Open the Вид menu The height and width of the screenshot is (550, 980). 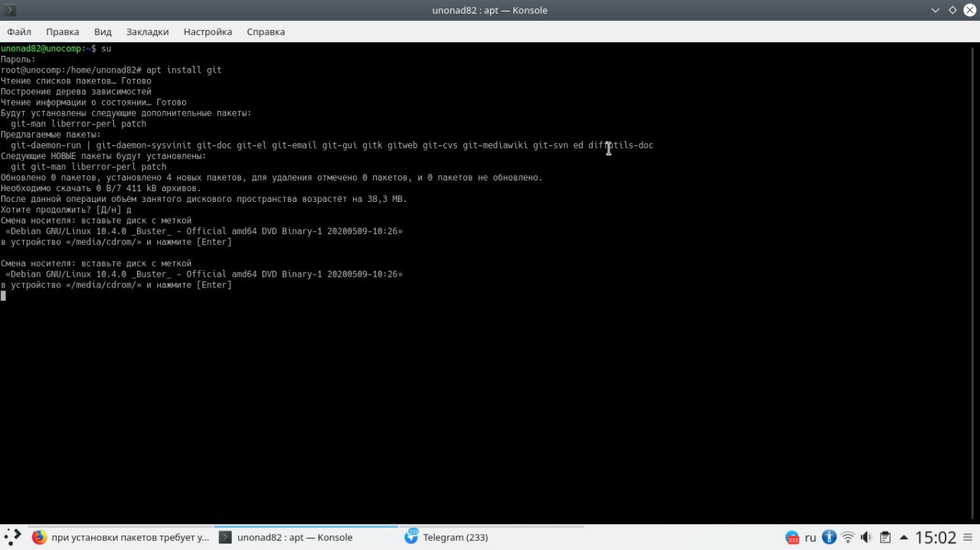(103, 31)
